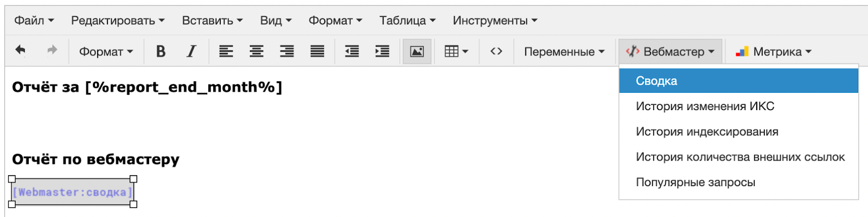
Task: Align text to the right
Action: (x=286, y=52)
